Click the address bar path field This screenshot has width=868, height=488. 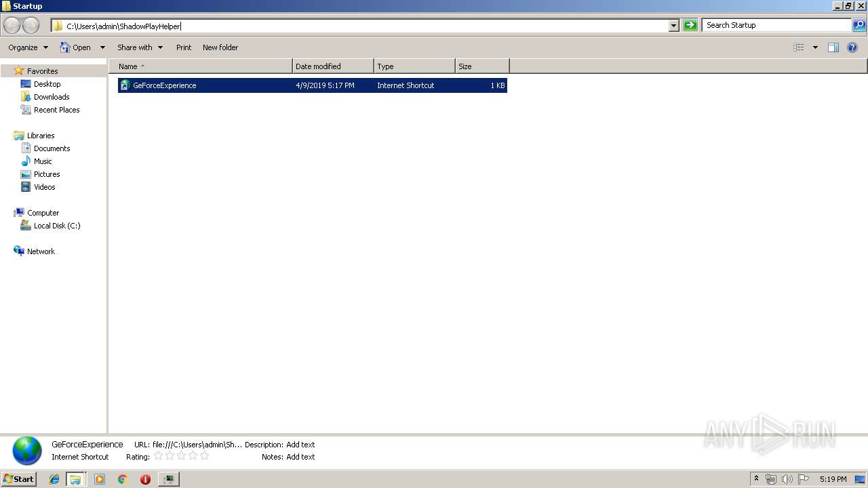[359, 26]
